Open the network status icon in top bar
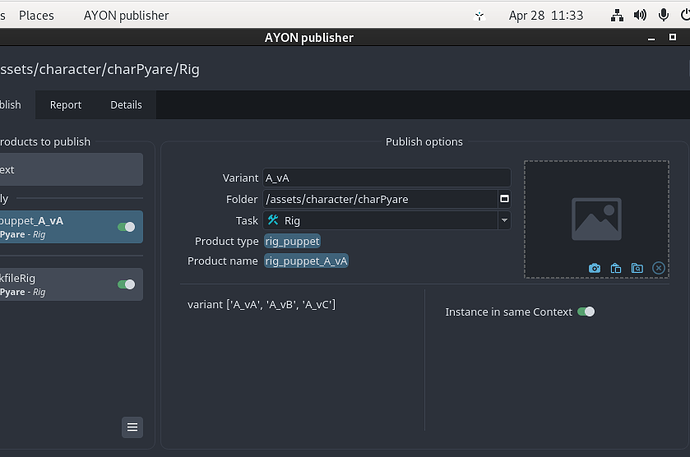Viewport: 690px width, 457px height. coord(617,15)
